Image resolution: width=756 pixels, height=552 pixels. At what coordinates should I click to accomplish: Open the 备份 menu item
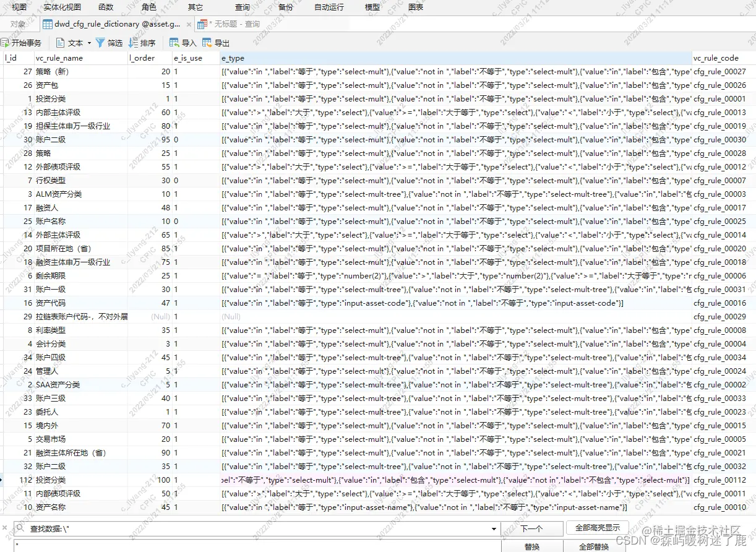click(x=286, y=7)
